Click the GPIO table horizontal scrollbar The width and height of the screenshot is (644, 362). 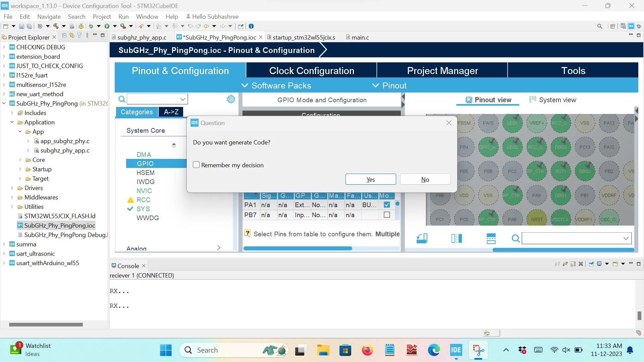(298, 248)
